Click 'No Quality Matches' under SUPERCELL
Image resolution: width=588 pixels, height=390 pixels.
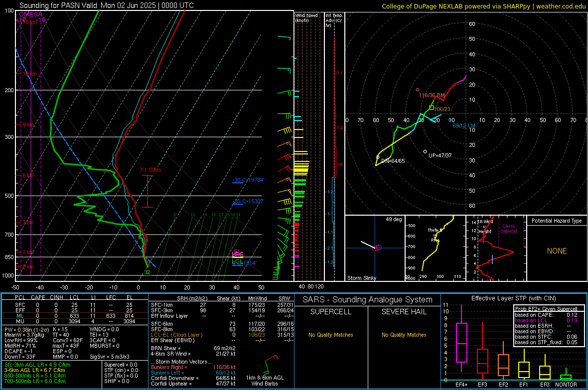coord(331,335)
